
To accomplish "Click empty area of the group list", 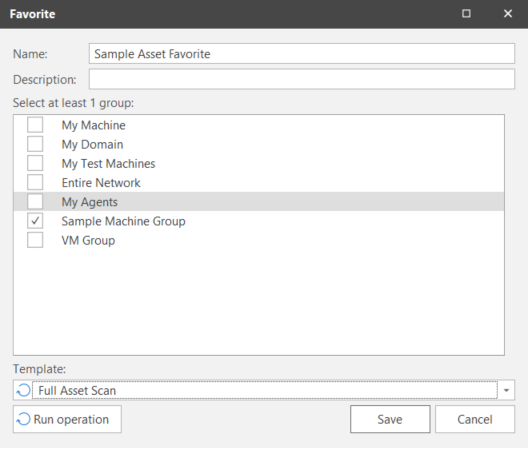I will coord(259,300).
